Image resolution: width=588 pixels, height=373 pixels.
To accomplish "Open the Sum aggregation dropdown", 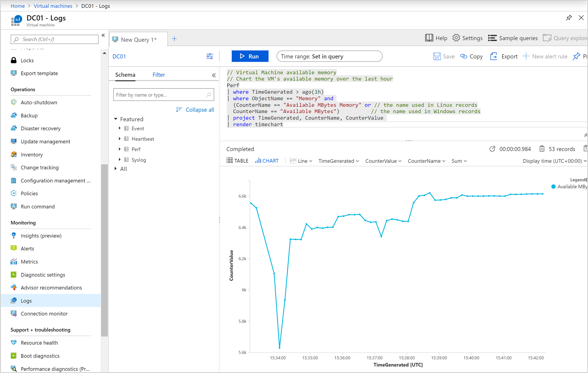I will click(x=459, y=161).
